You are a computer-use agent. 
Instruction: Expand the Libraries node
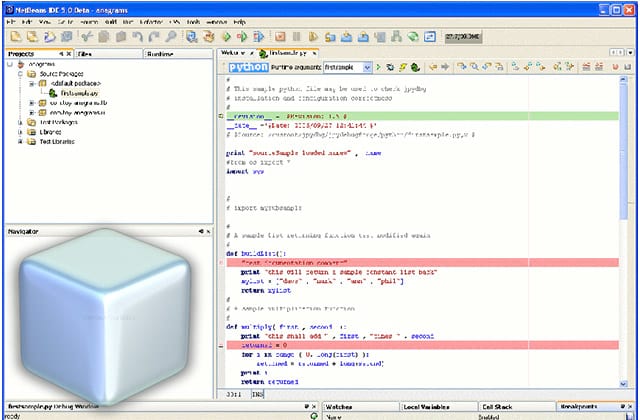click(20, 132)
